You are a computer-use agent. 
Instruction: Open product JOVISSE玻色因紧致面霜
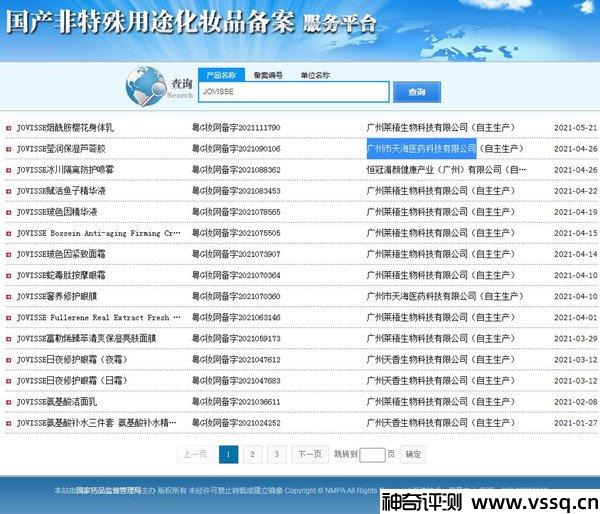tap(61, 254)
